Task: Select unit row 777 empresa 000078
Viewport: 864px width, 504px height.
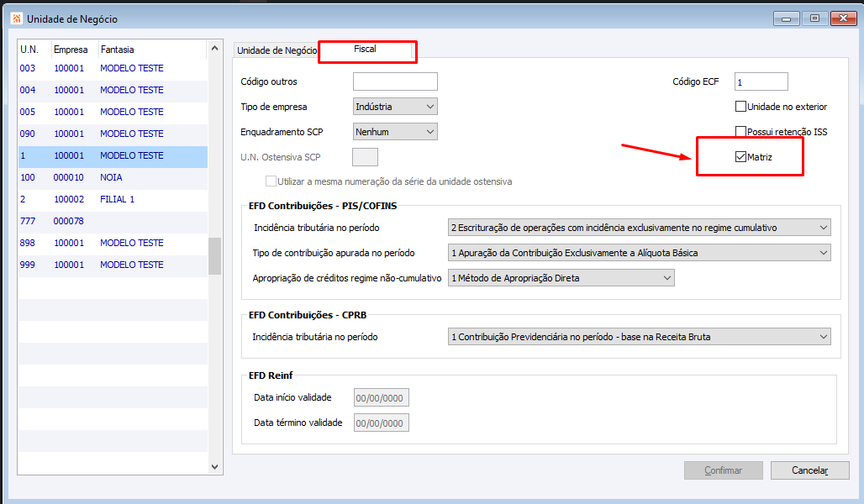Action: [113, 222]
